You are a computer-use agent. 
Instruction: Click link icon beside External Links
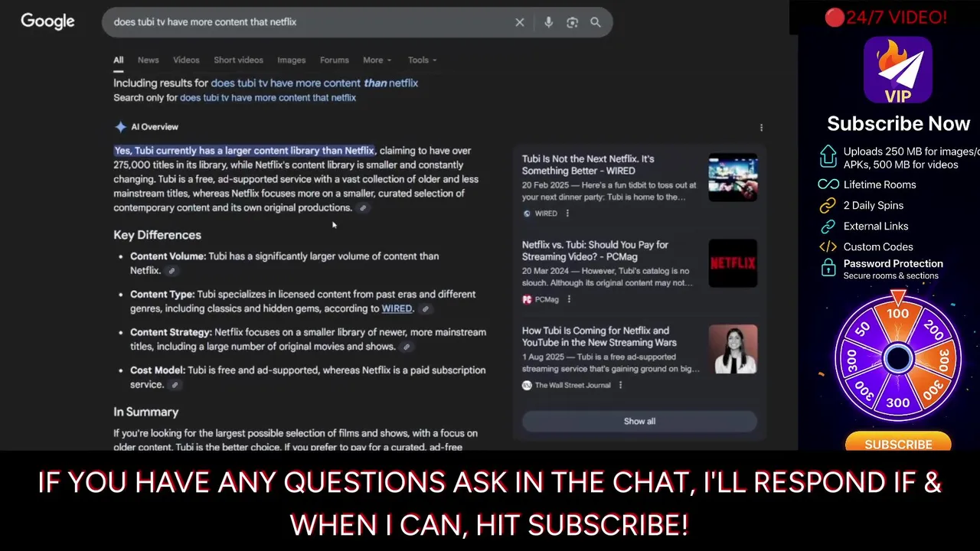pyautogui.click(x=828, y=227)
